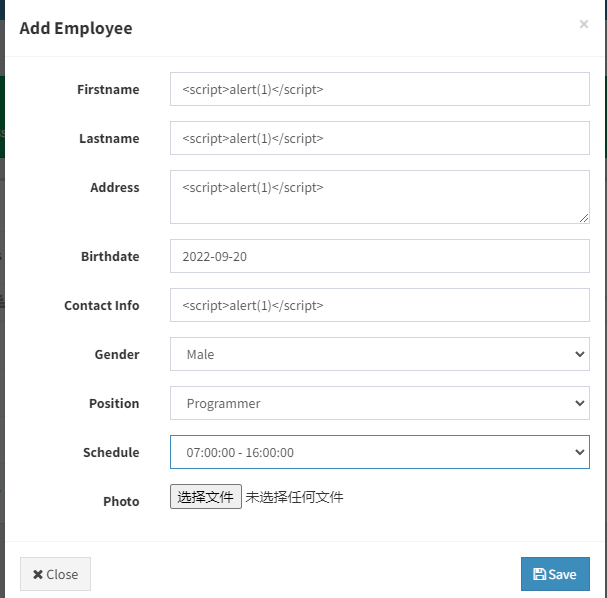
Task: Save the new employee record
Action: point(555,574)
